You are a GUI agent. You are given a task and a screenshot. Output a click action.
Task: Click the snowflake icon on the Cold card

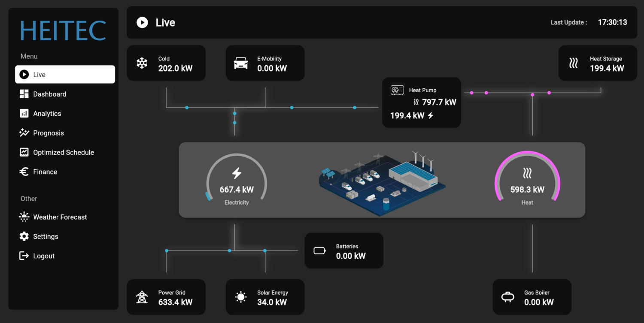(142, 63)
